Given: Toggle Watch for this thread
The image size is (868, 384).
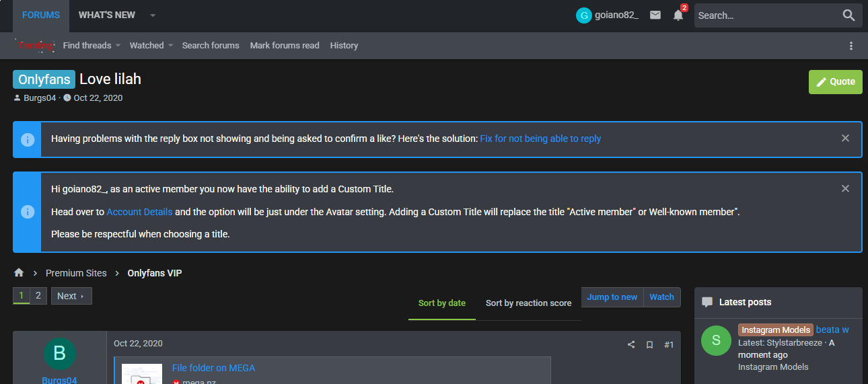Looking at the screenshot, I should pos(661,297).
